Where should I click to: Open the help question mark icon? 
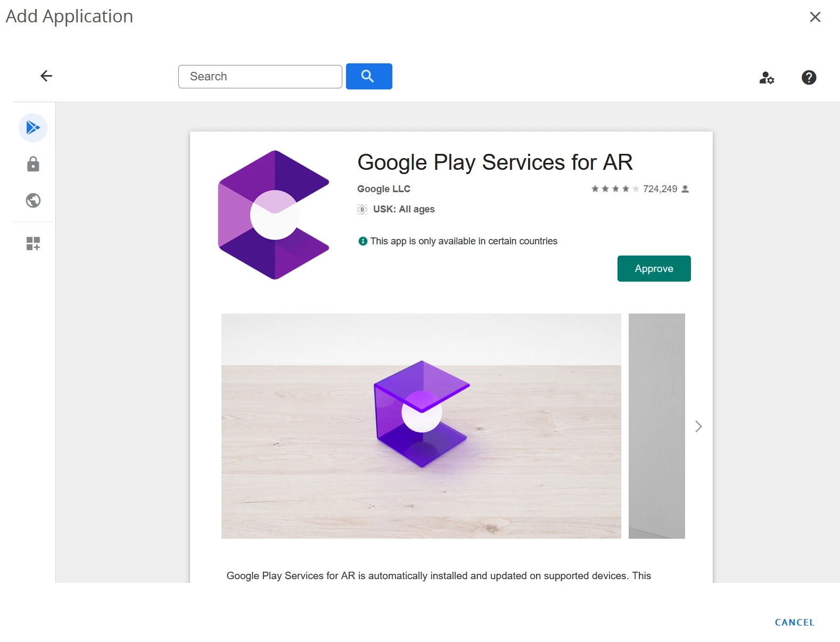[x=809, y=78]
